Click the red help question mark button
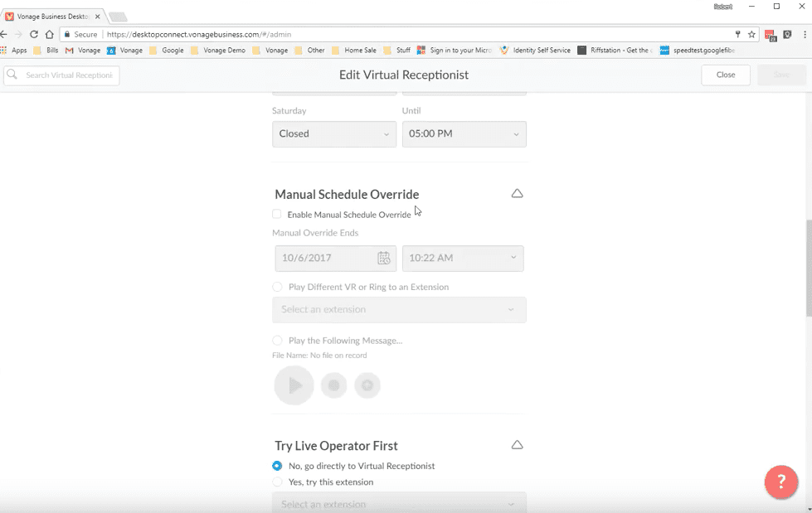This screenshot has height=513, width=812. (780, 482)
